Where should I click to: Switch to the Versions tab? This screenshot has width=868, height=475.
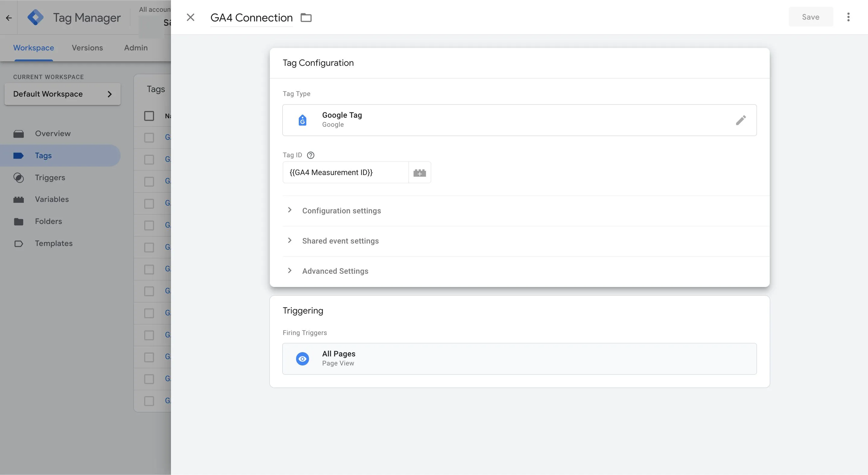tap(87, 48)
